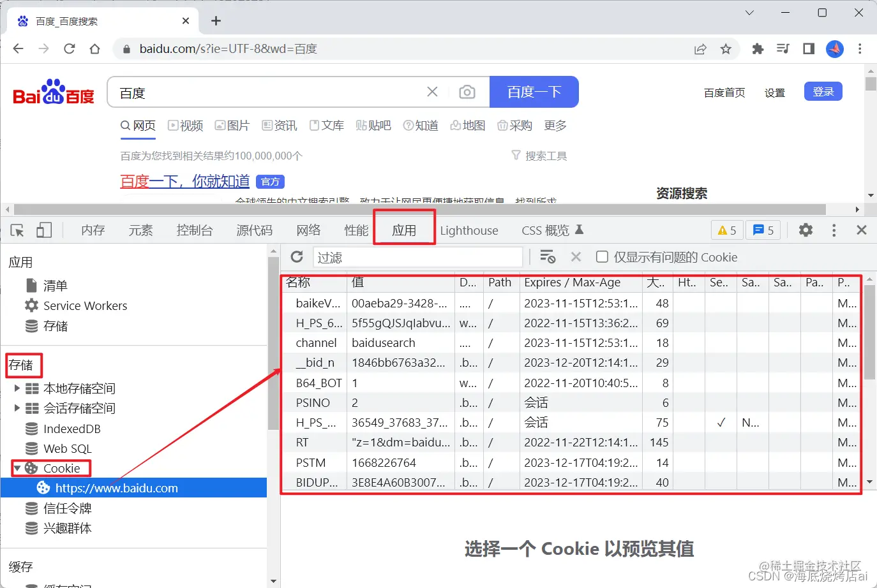
Task: Open the 百度一下，你就知道 search result link
Action: click(184, 181)
